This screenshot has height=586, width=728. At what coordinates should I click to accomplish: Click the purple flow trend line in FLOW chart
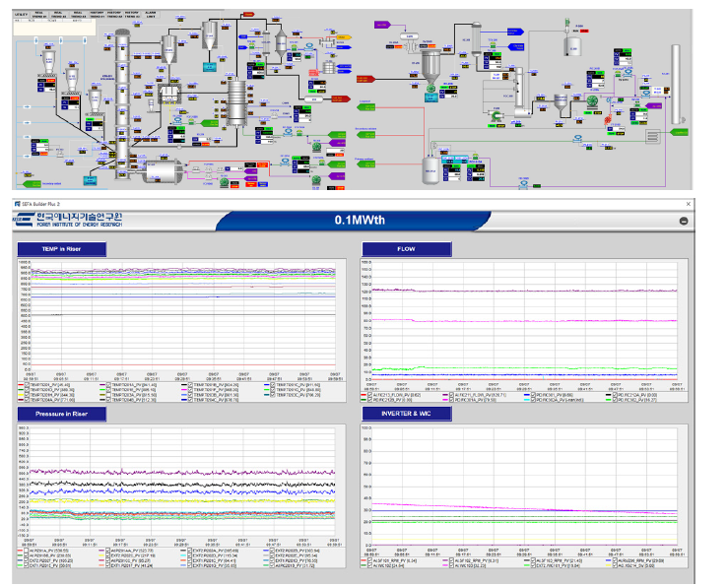[525, 291]
